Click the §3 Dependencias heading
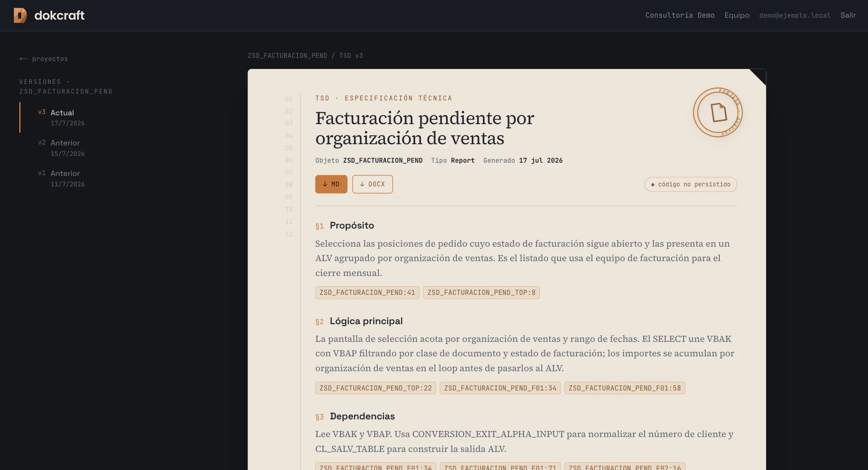Image resolution: width=868 pixels, height=470 pixels. (x=355, y=416)
